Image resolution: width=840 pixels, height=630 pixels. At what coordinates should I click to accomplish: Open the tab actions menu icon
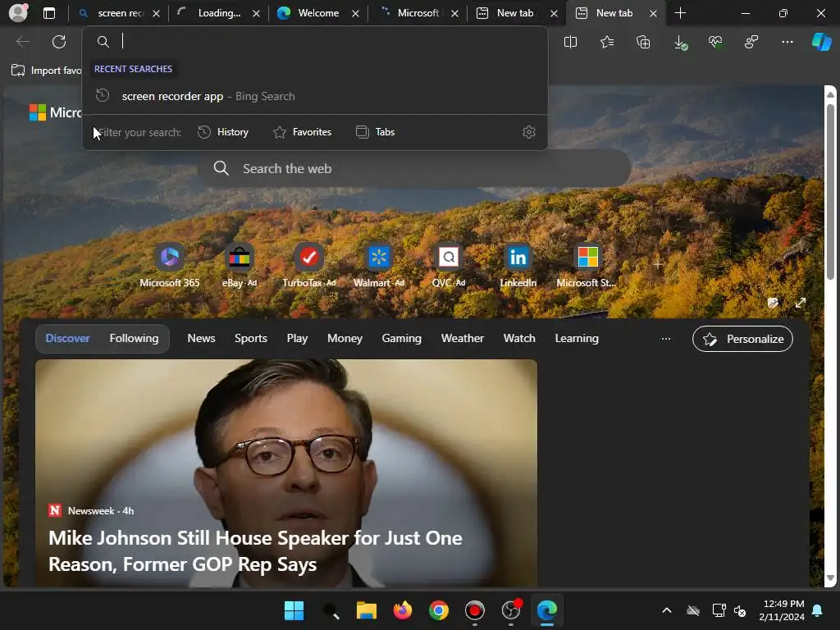[x=49, y=13]
